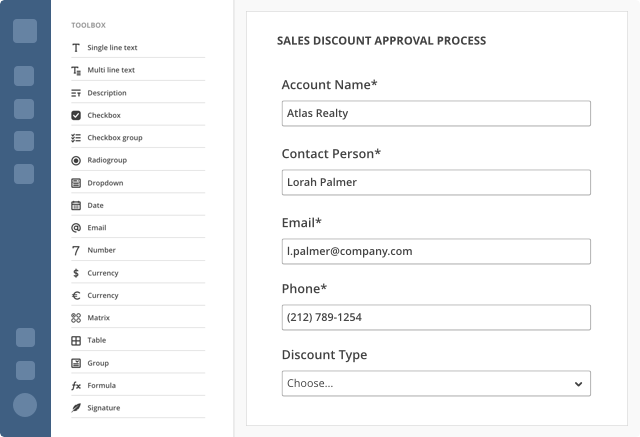640x437 pixels.
Task: Pick the Matrix field icon
Action: (76, 318)
